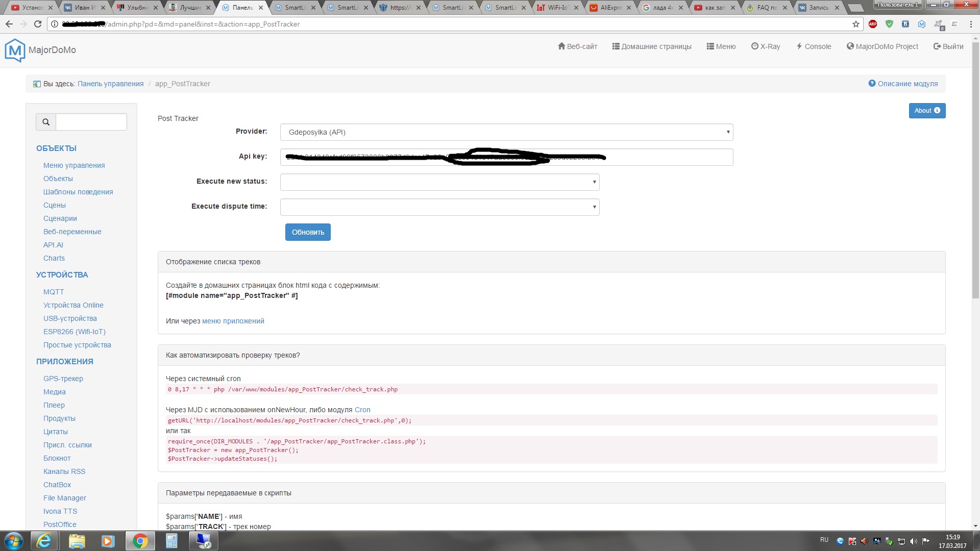The image size is (980, 551).
Task: Open Chrome from Windows taskbar
Action: [x=140, y=541]
